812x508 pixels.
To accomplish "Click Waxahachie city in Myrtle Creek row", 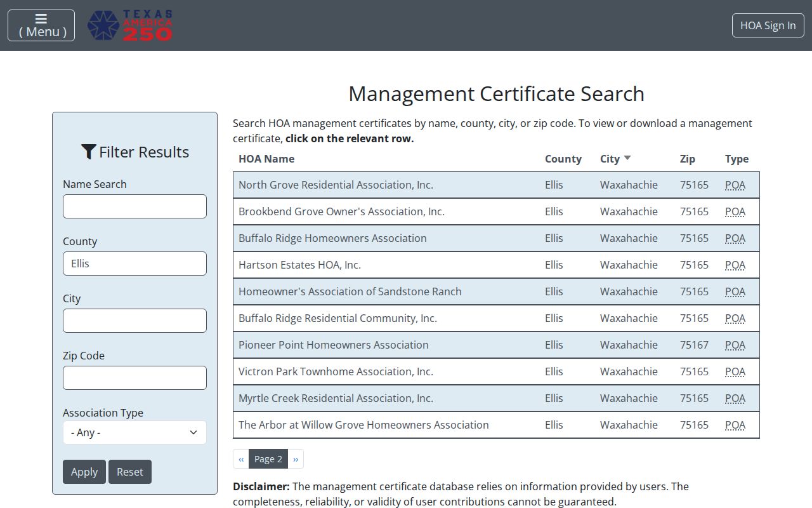I will click(629, 398).
